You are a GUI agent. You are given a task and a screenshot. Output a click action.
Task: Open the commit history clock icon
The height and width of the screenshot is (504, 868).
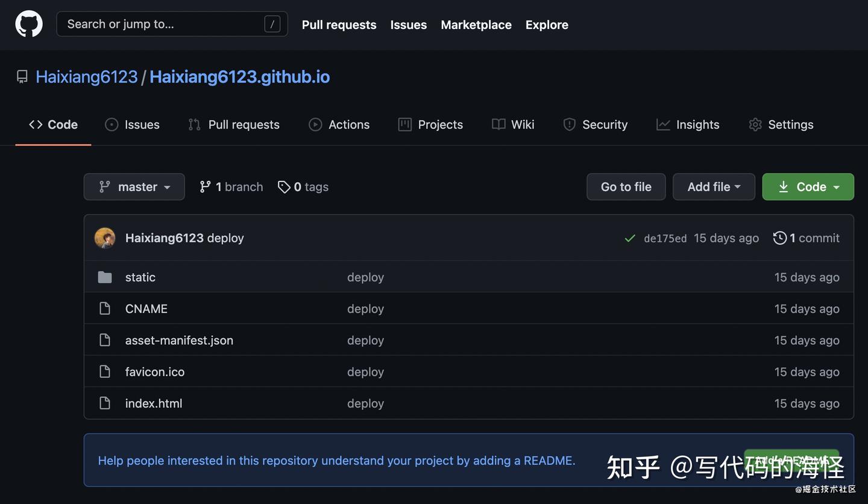click(x=781, y=238)
